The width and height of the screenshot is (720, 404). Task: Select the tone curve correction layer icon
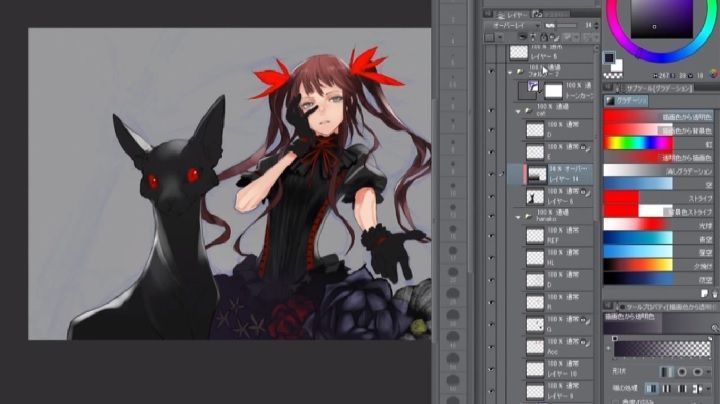tap(533, 85)
